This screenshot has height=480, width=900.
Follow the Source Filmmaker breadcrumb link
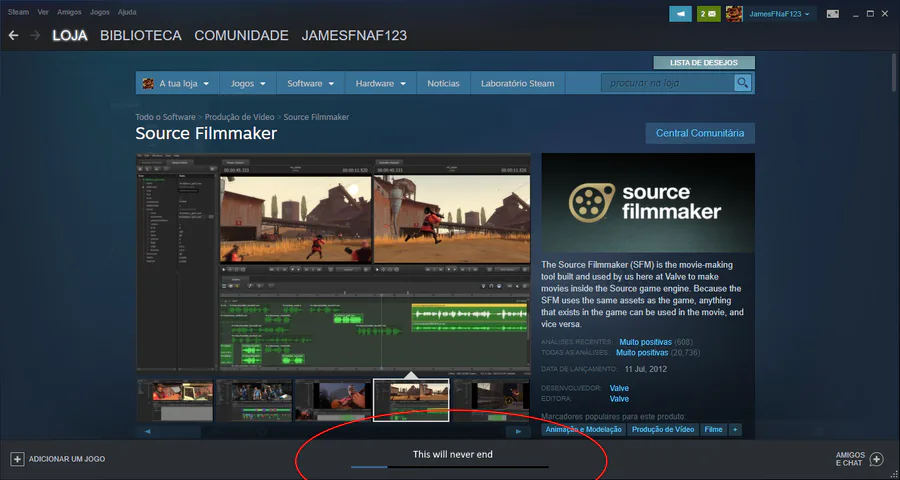point(316,117)
